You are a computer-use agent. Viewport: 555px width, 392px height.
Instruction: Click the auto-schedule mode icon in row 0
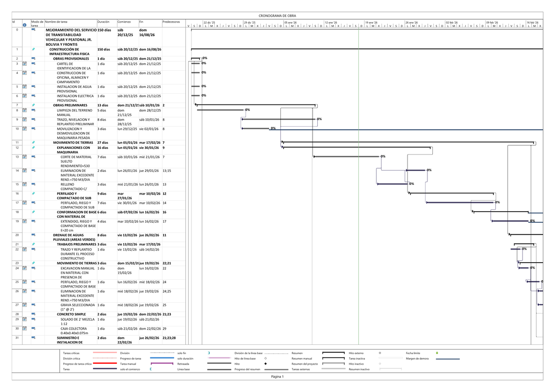pos(33,30)
